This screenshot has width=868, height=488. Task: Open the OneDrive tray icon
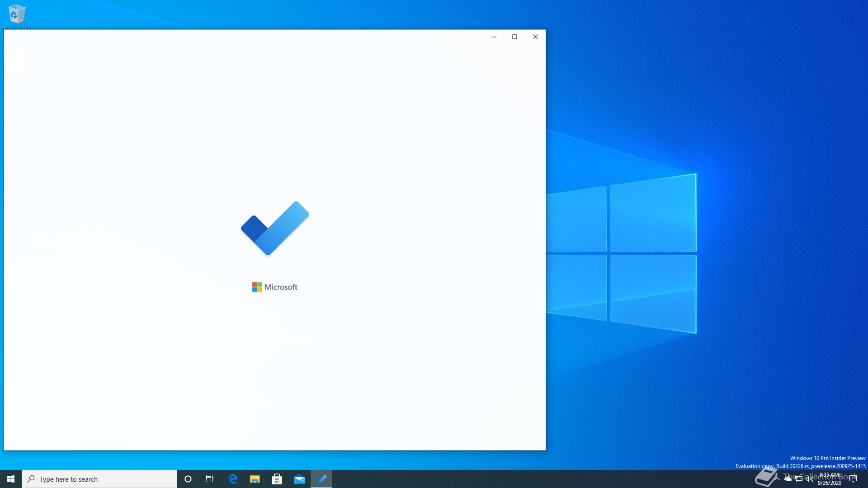[788, 479]
